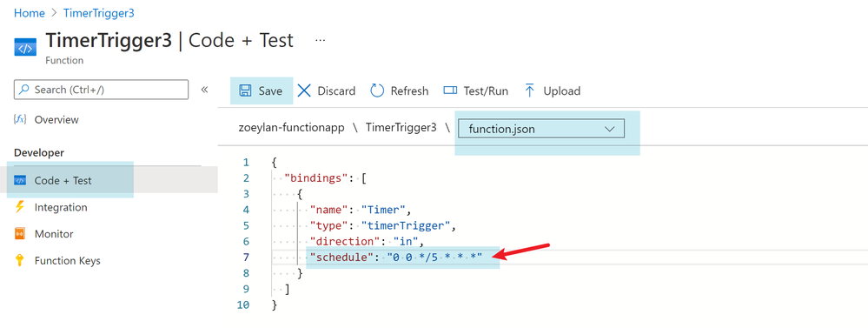Open TimerTrigger3 breadcrumb link
Screen dimensions: 868x328
[x=98, y=13]
